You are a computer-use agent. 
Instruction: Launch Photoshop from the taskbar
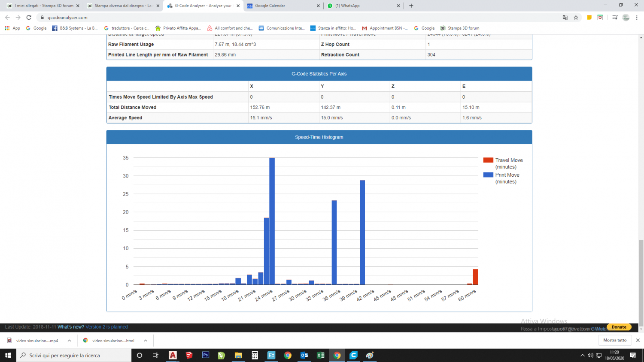[x=205, y=355]
